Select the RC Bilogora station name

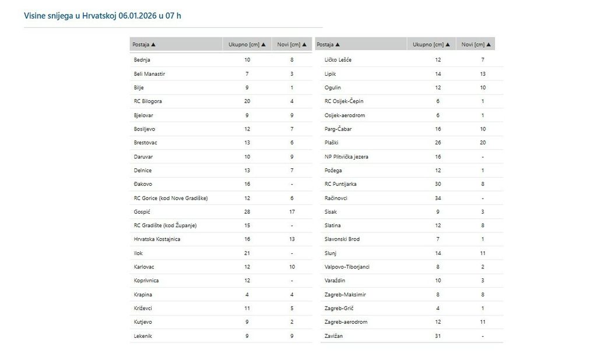pyautogui.click(x=148, y=101)
